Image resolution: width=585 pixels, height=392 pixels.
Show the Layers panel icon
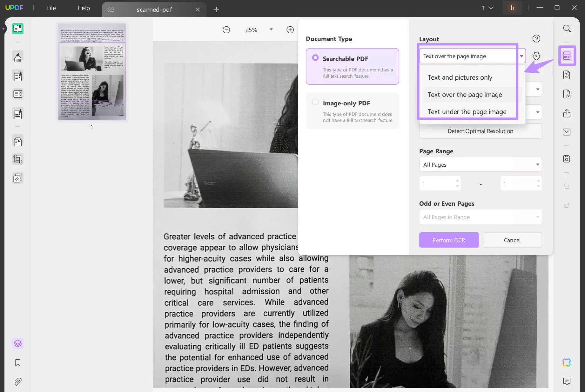point(18,343)
